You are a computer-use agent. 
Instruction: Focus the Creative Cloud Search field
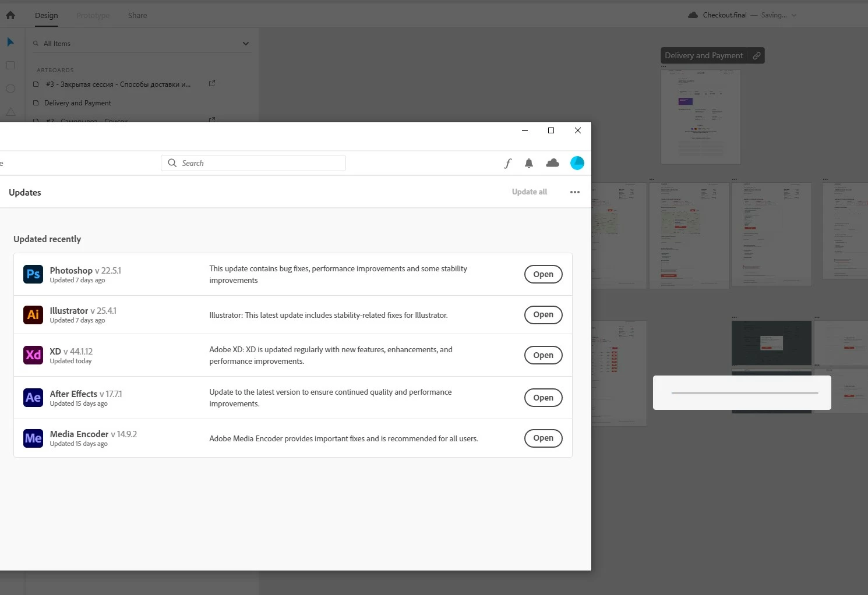click(x=253, y=163)
